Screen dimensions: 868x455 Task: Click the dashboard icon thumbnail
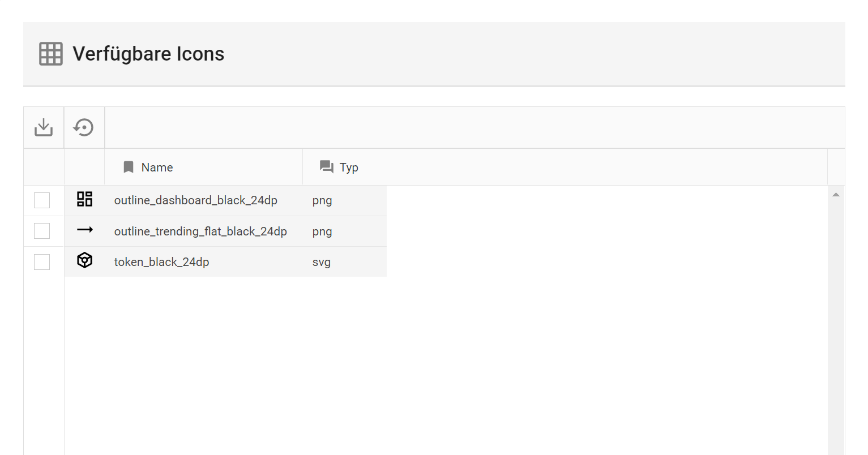point(84,199)
